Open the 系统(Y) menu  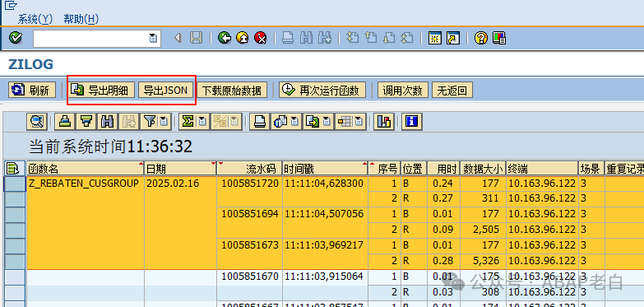pos(35,19)
